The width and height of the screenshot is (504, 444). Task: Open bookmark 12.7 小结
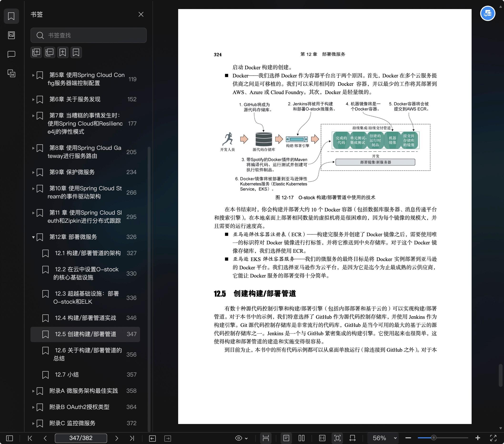[x=85, y=374]
